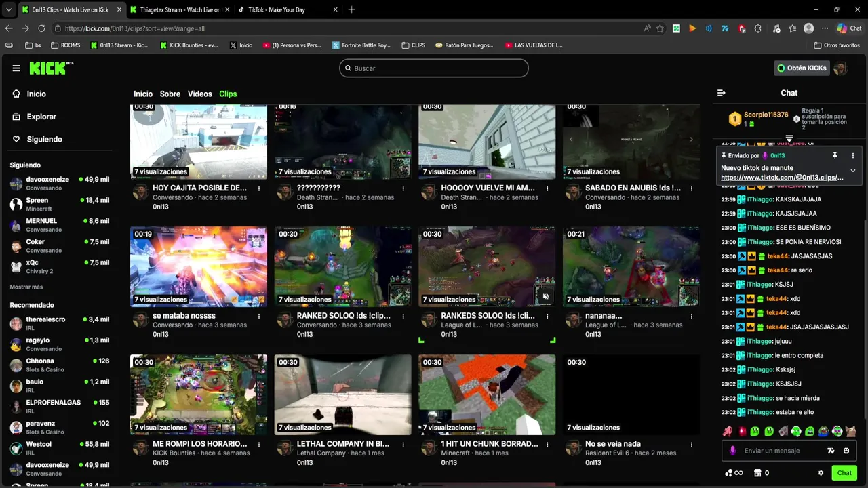The width and height of the screenshot is (868, 488).
Task: Insert the cat emote from the quick emote row
Action: pyautogui.click(x=850, y=431)
